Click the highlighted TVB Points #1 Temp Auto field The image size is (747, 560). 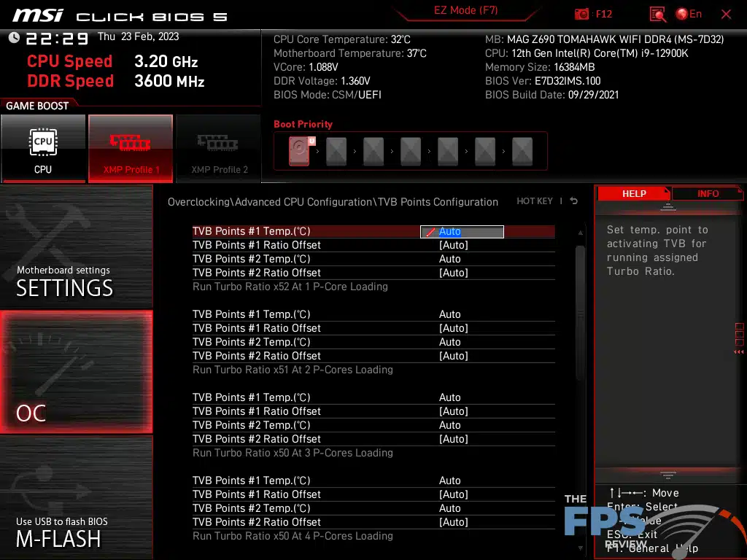coord(462,231)
